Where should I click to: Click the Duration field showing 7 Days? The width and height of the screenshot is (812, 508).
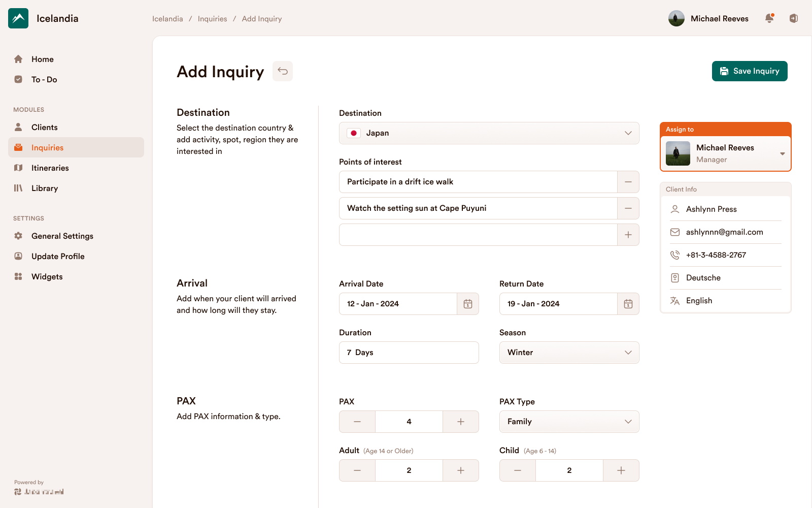409,353
